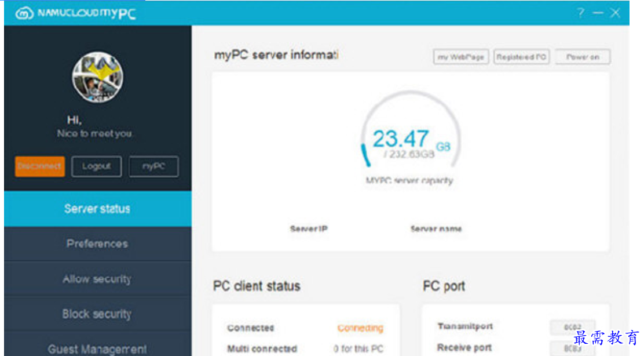The height and width of the screenshot is (356, 644).
Task: Click the orange Connecting status text
Action: [360, 328]
